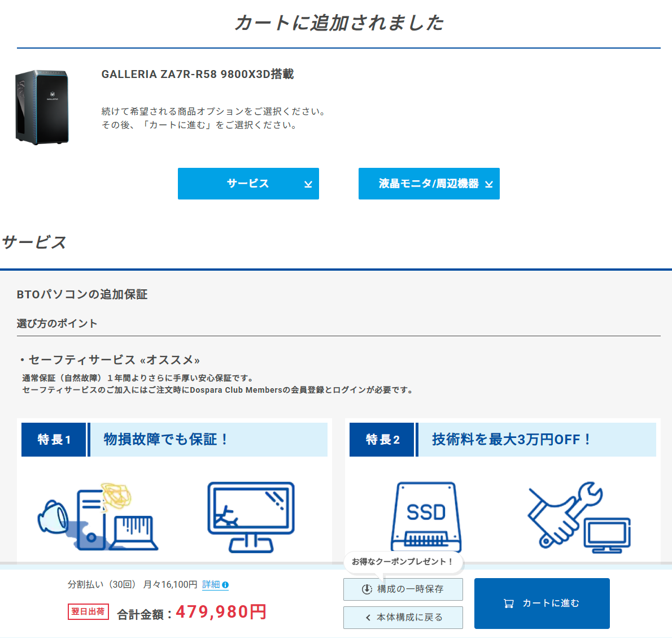Click the 翌日出荷 badge
Screen dimensions: 672x638
pyautogui.click(x=88, y=612)
